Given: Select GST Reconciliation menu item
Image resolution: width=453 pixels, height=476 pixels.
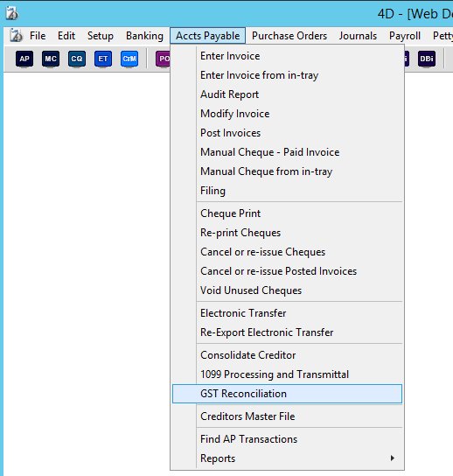Looking at the screenshot, I should pyautogui.click(x=287, y=394).
